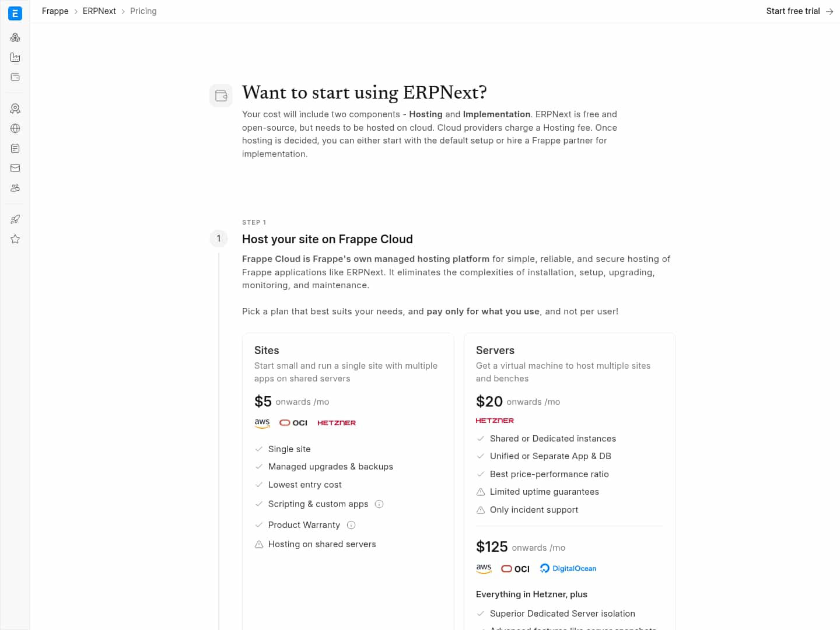Select the industries icon in the left sidebar
The width and height of the screenshot is (840, 630).
(15, 57)
